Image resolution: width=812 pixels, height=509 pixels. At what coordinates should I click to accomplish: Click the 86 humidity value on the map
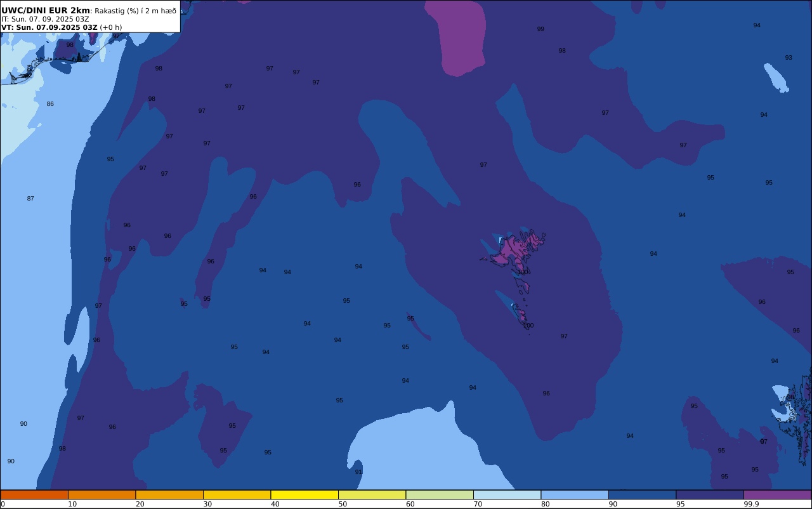(50, 104)
